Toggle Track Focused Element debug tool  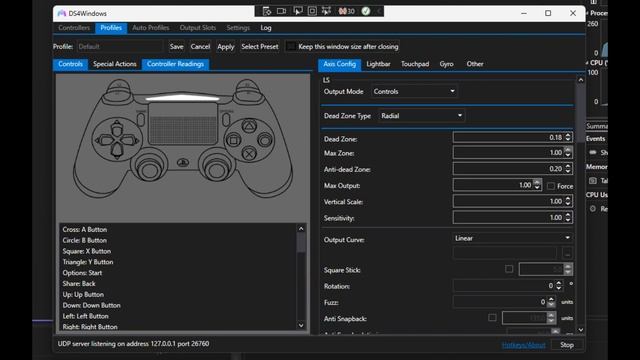click(x=326, y=11)
